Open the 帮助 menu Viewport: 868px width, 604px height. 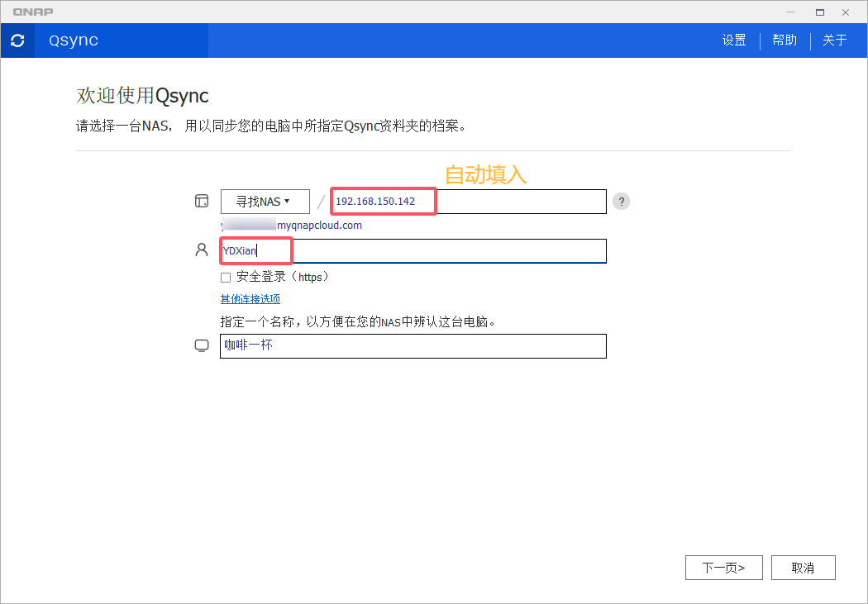coord(785,40)
